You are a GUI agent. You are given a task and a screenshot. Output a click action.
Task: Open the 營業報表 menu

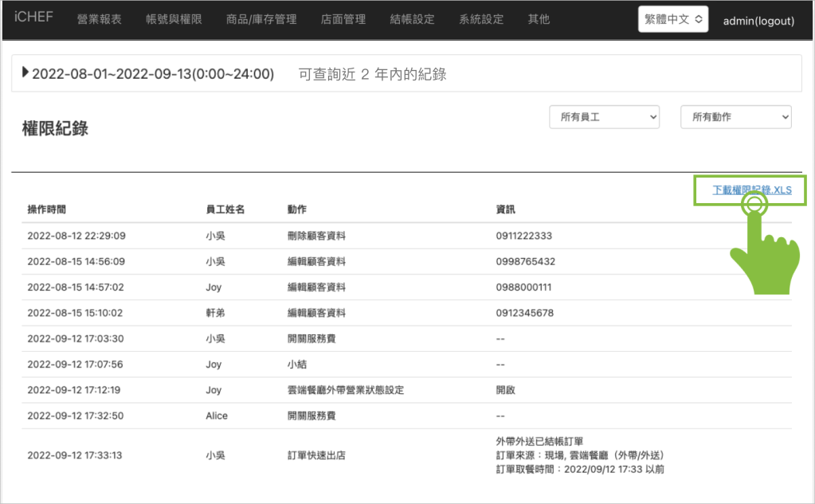pos(100,19)
